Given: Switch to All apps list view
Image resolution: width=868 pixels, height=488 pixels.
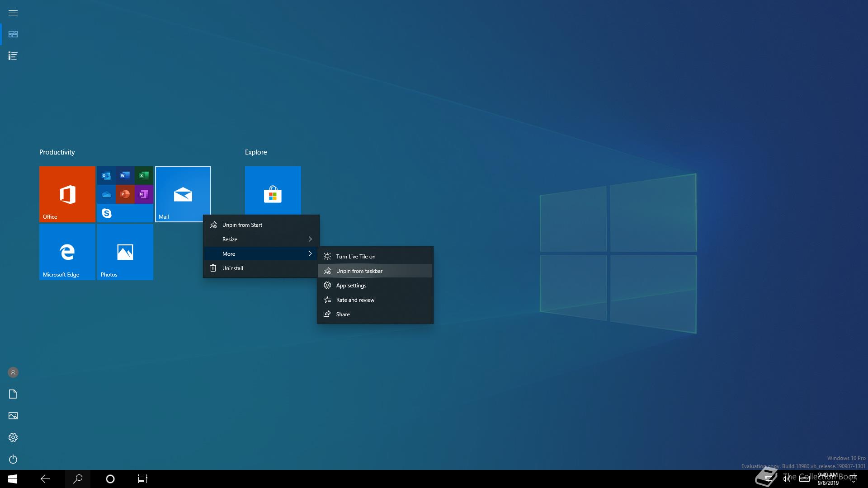Looking at the screenshot, I should [13, 56].
